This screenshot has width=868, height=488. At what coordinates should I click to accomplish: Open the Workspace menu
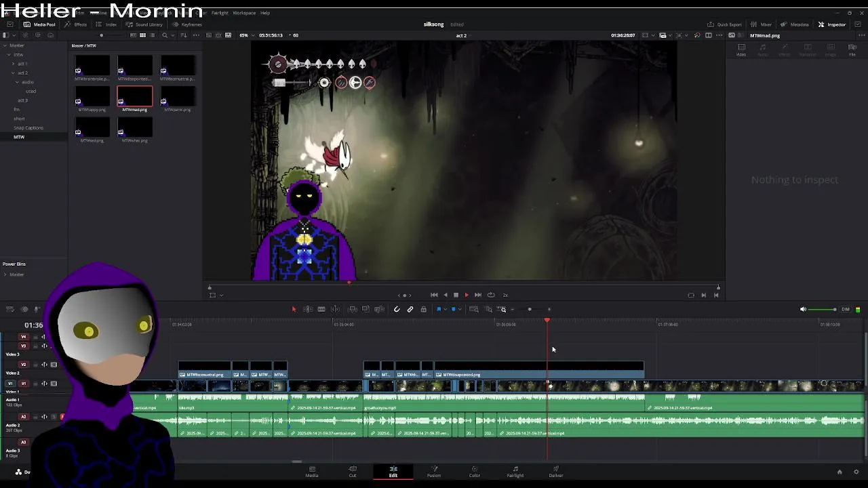[x=244, y=13]
